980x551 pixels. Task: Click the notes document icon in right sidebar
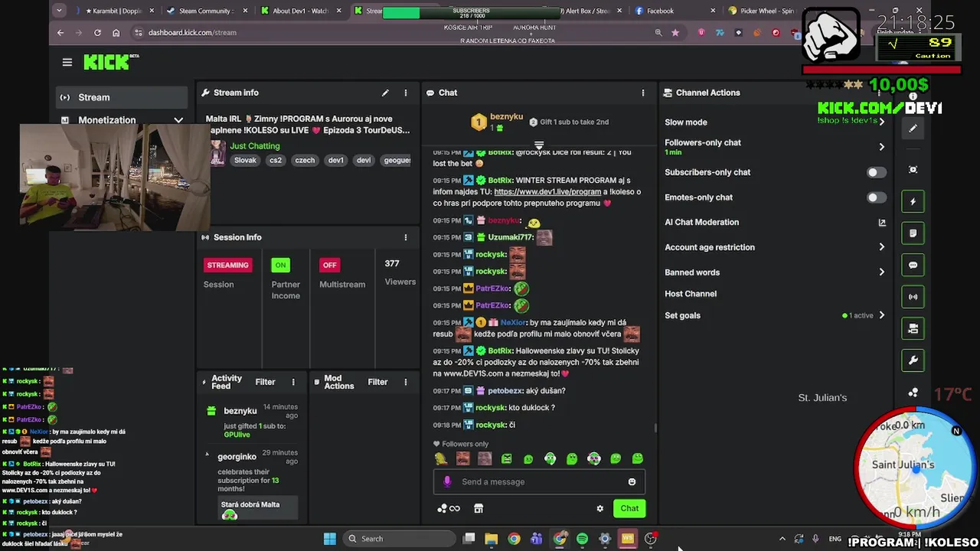[913, 233]
